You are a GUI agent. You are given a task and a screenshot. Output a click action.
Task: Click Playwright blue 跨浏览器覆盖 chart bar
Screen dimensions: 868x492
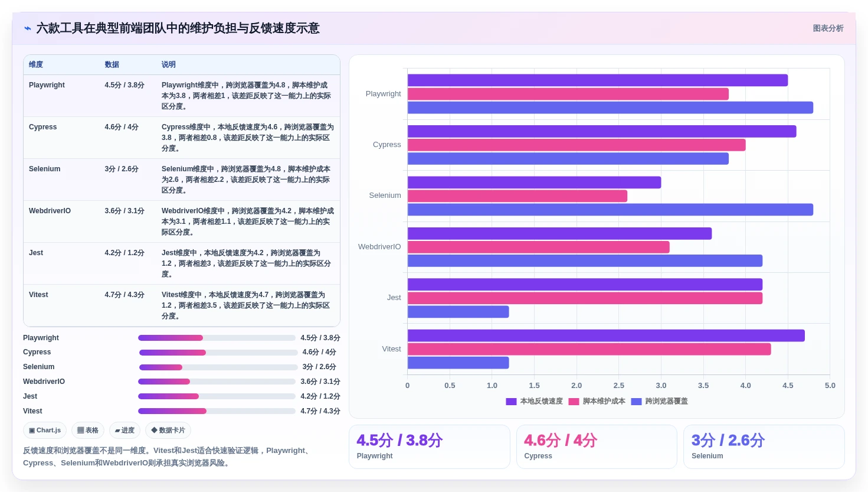610,107
